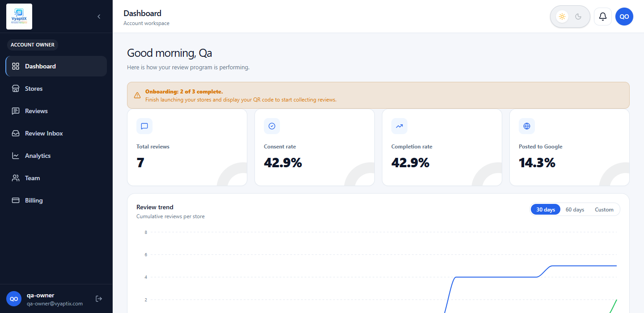Click the Posted to Google 14.3% value
Viewport: 644px width, 313px height.
(x=537, y=163)
